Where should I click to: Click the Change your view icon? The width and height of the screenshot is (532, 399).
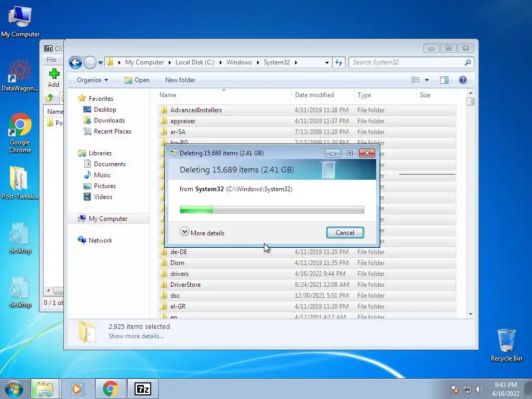[416, 80]
